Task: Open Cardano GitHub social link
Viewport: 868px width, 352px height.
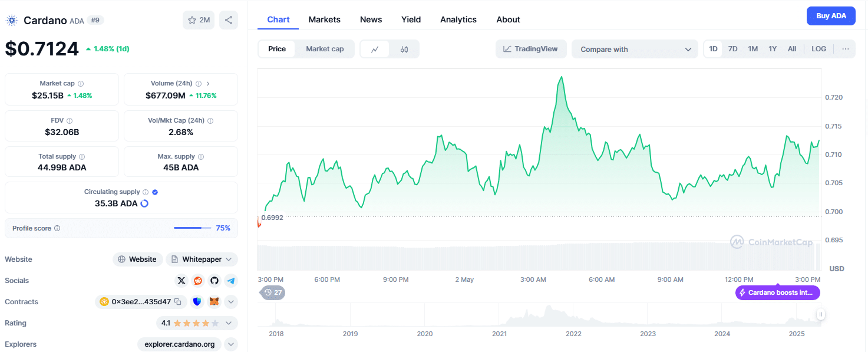Action: [214, 281]
